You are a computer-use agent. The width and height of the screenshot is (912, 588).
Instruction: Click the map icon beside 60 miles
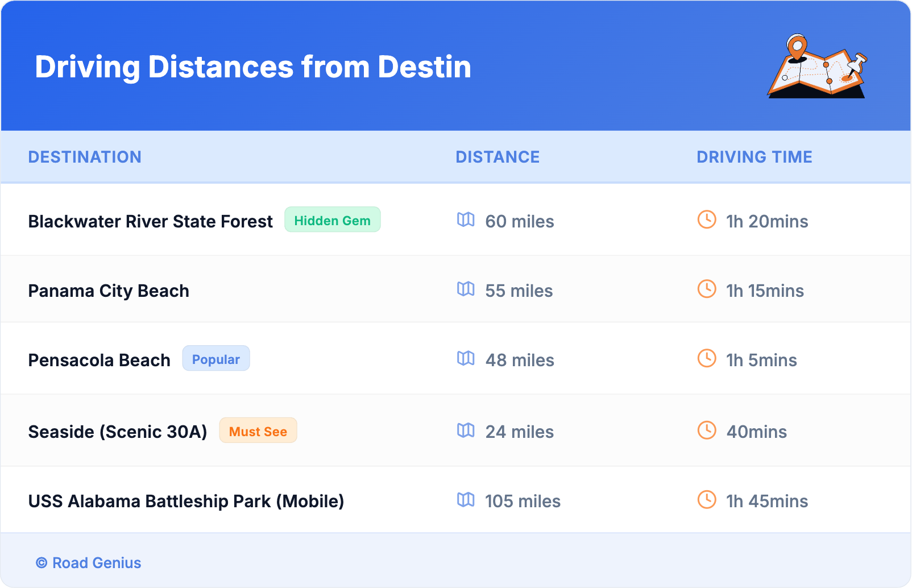pyautogui.click(x=466, y=220)
